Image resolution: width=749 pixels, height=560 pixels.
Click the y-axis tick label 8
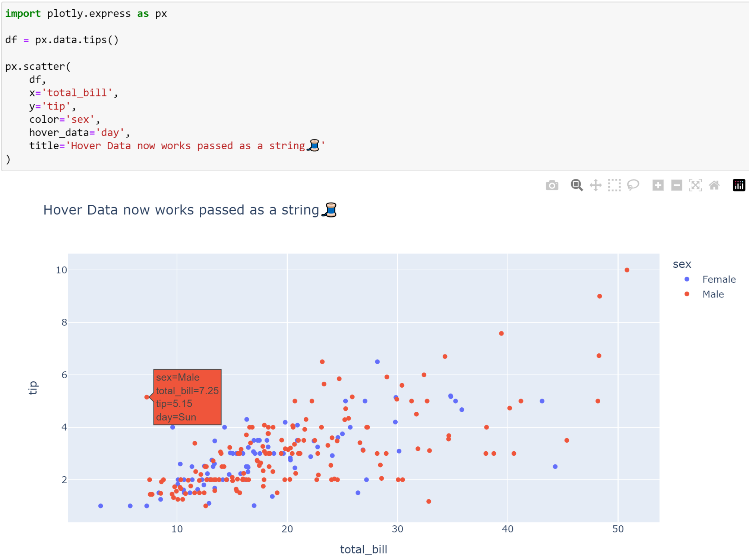(64, 322)
